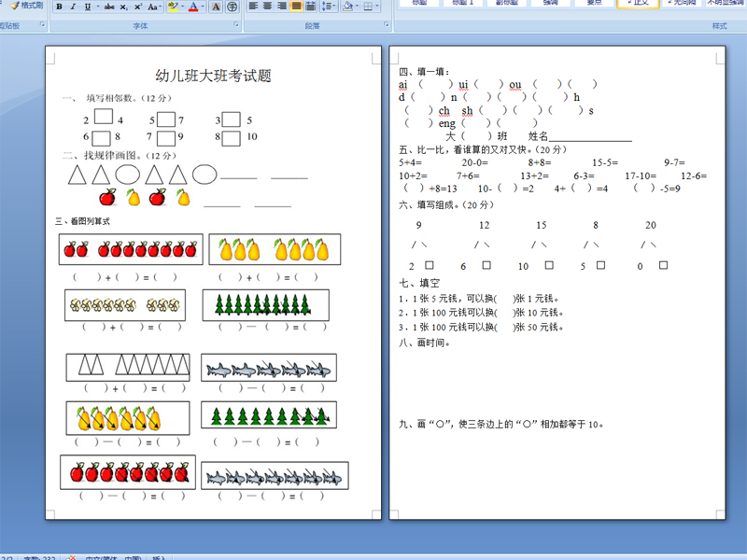Open the paragraph (段落) group dialog launcher
747x560 pixels.
coord(387,24)
